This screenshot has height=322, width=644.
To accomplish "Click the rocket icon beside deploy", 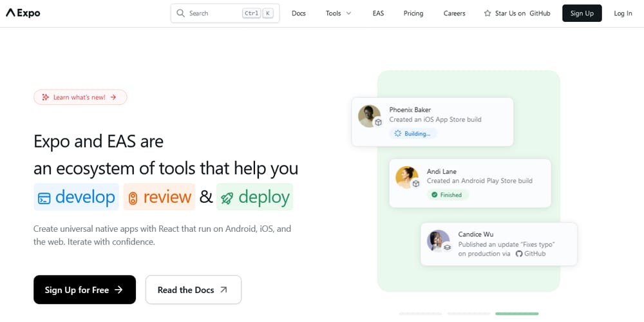I will coord(227,198).
